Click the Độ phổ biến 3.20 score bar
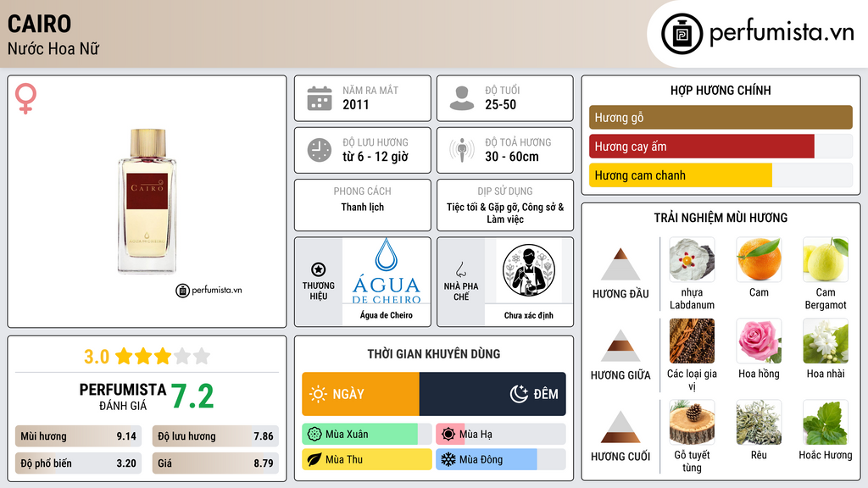Viewport: 868px width, 488px height. (x=79, y=463)
